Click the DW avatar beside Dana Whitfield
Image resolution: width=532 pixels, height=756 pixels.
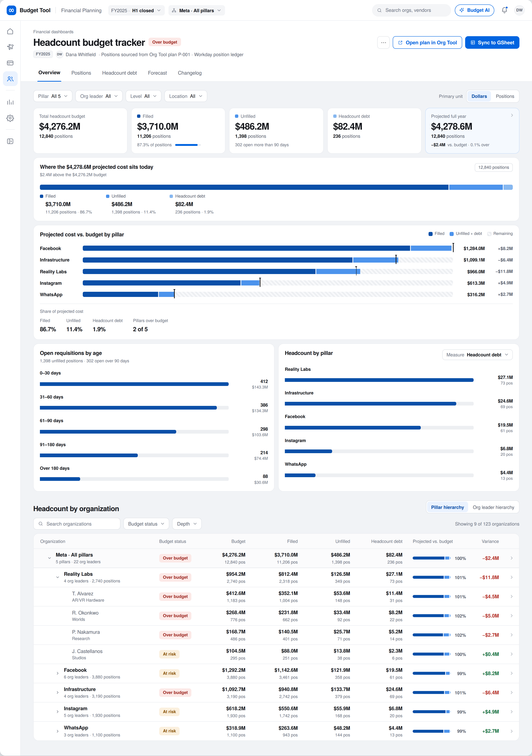click(x=60, y=54)
